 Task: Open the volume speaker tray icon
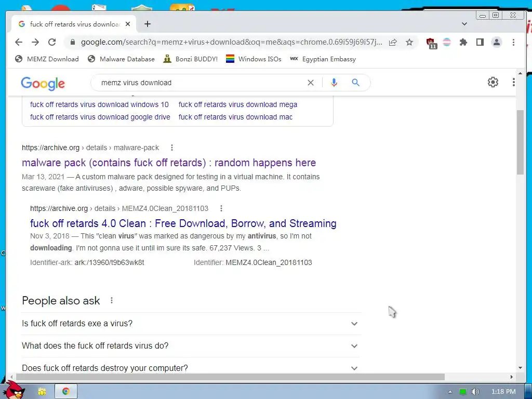click(475, 392)
